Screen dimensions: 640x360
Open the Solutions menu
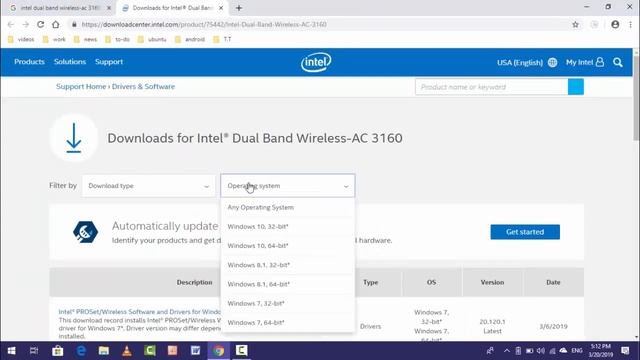tap(70, 62)
